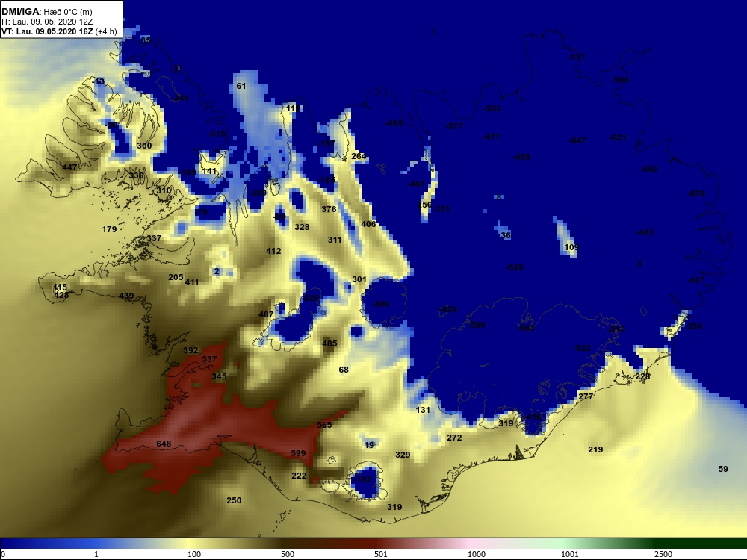
Task: Click the map value '179'
Action: (109, 229)
